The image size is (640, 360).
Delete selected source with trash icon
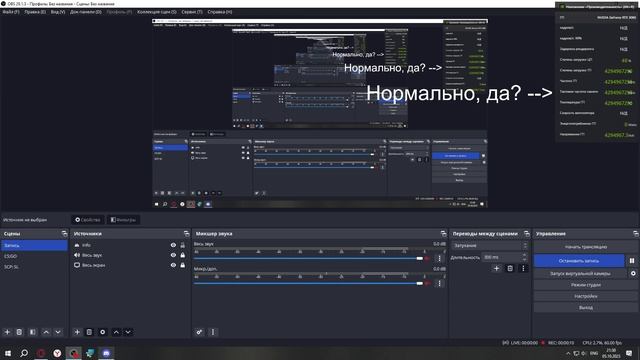(x=89, y=332)
